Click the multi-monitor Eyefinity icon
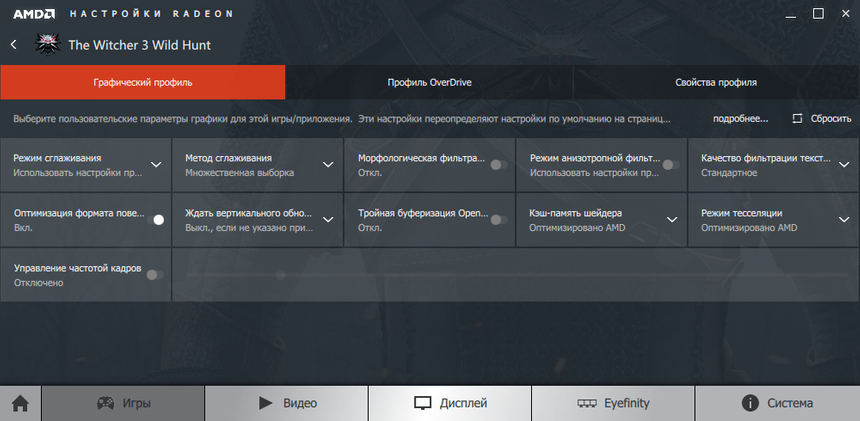 [587, 403]
